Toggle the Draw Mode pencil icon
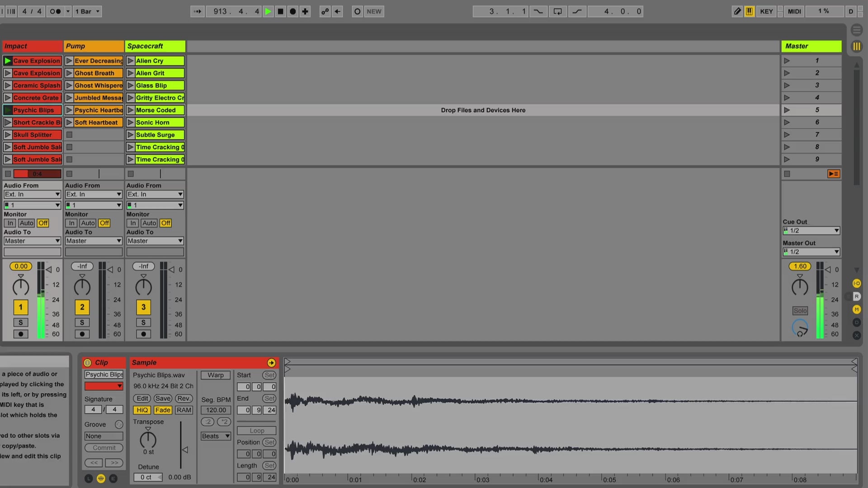 (x=737, y=11)
